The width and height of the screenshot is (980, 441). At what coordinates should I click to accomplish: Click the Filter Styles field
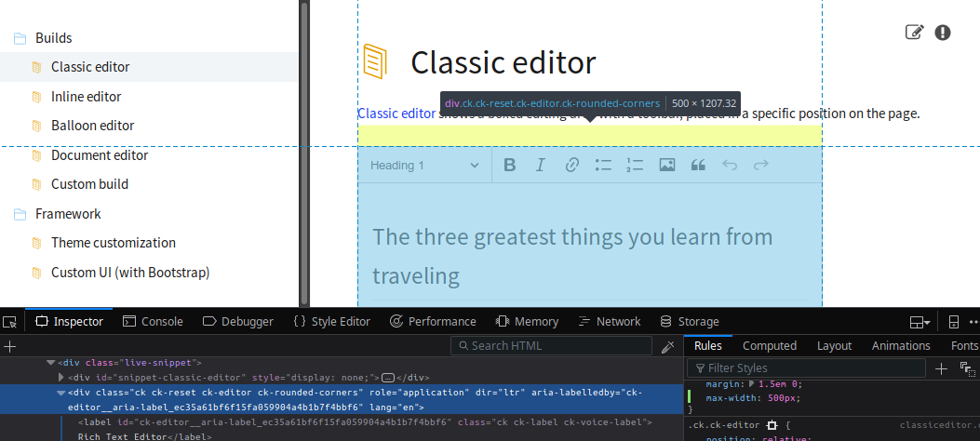(x=806, y=368)
